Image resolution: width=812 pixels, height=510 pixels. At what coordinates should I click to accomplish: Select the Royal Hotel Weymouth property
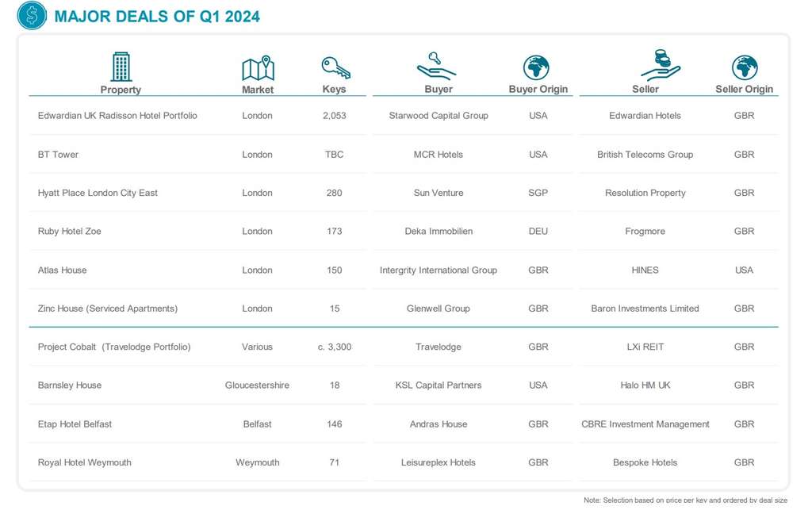(x=85, y=462)
